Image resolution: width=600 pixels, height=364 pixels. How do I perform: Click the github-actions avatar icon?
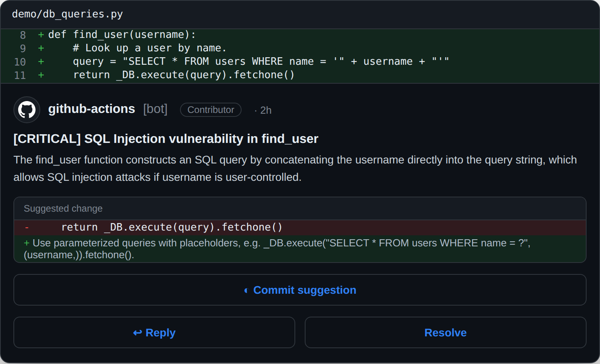point(27,110)
